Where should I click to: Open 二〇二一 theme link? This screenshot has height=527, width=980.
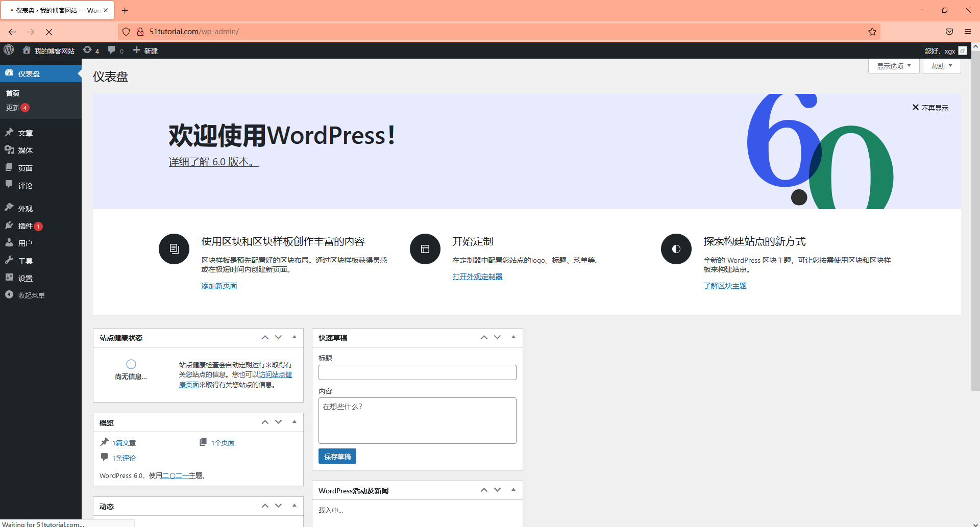click(x=175, y=475)
